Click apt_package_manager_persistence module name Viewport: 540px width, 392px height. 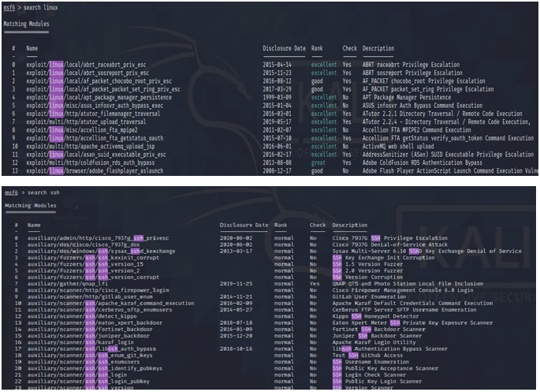99,98
